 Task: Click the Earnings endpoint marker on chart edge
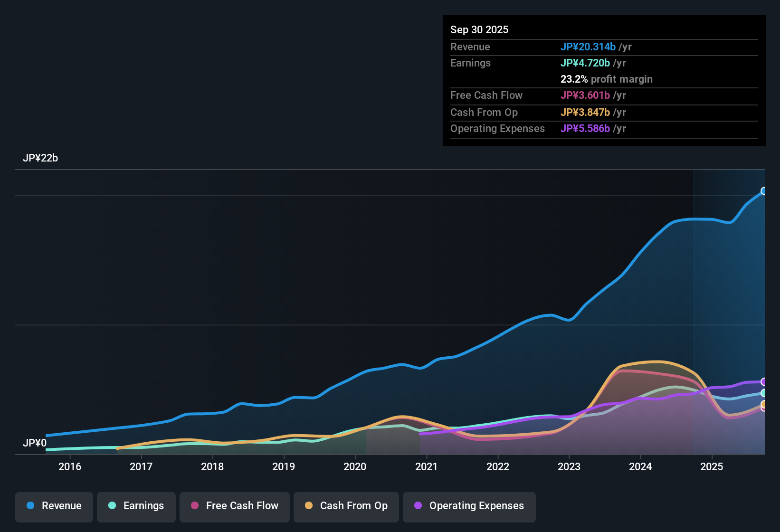click(x=764, y=393)
